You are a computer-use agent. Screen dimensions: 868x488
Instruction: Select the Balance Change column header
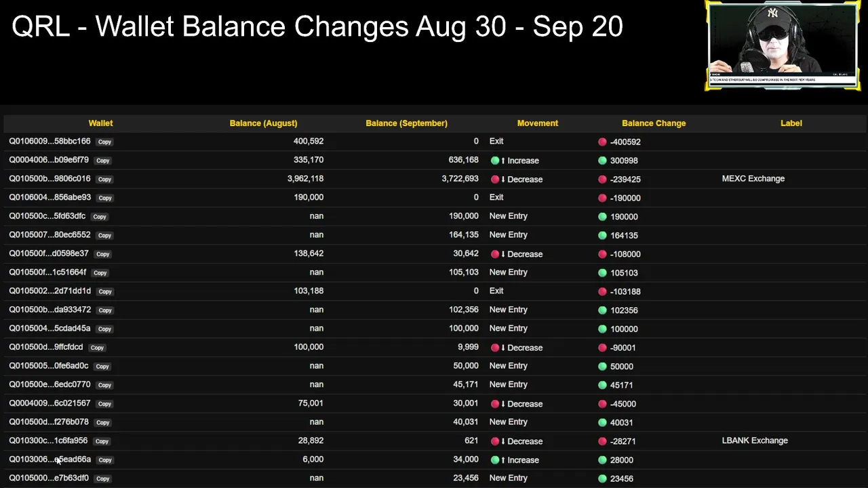point(654,123)
